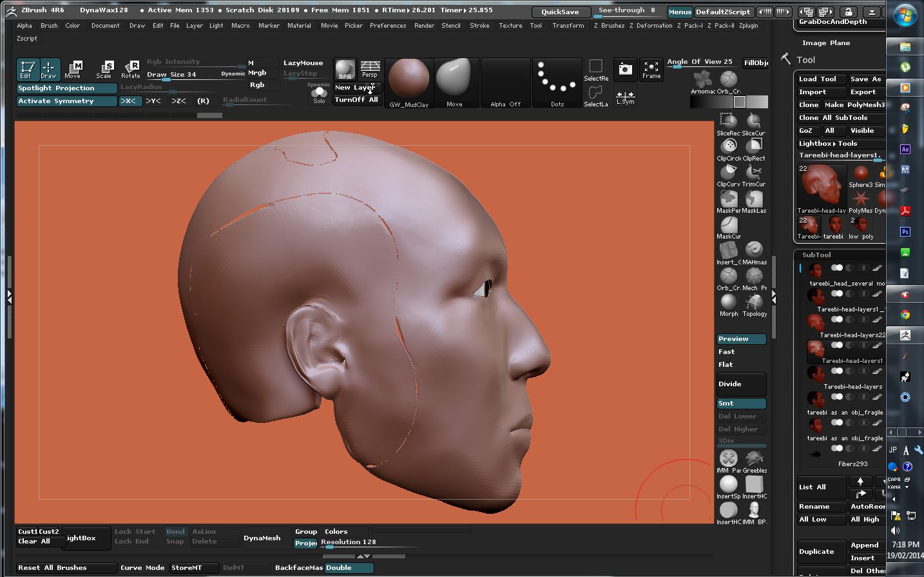This screenshot has width=924, height=577.
Task: Open the Alpha Off picker
Action: (x=505, y=83)
